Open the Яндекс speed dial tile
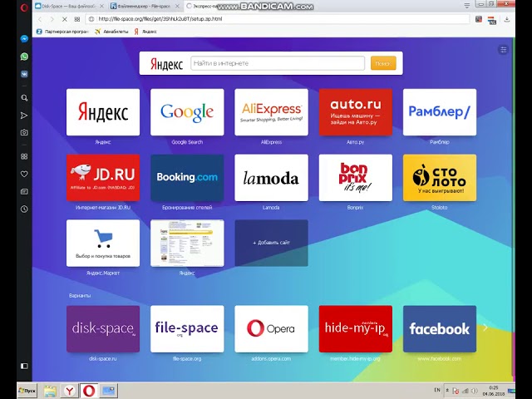 tap(103, 112)
